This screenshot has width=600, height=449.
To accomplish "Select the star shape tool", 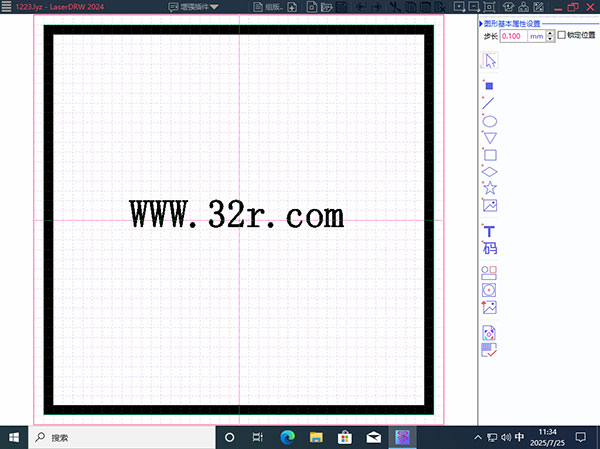I will [490, 188].
